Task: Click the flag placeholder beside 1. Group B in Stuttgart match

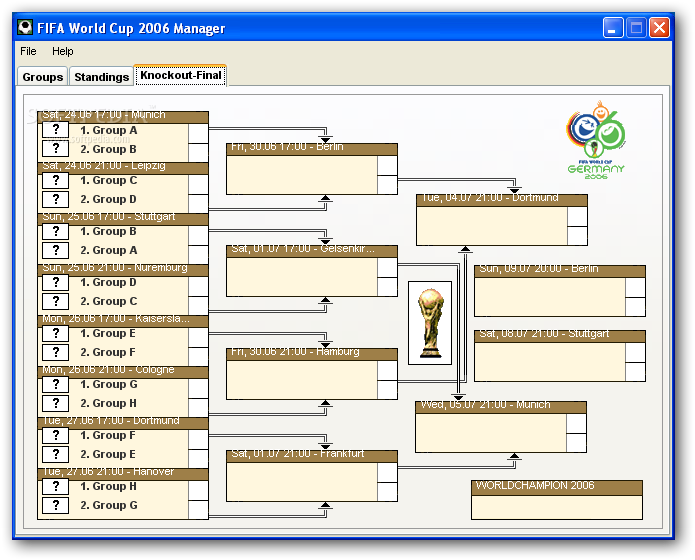Action: coord(55,231)
